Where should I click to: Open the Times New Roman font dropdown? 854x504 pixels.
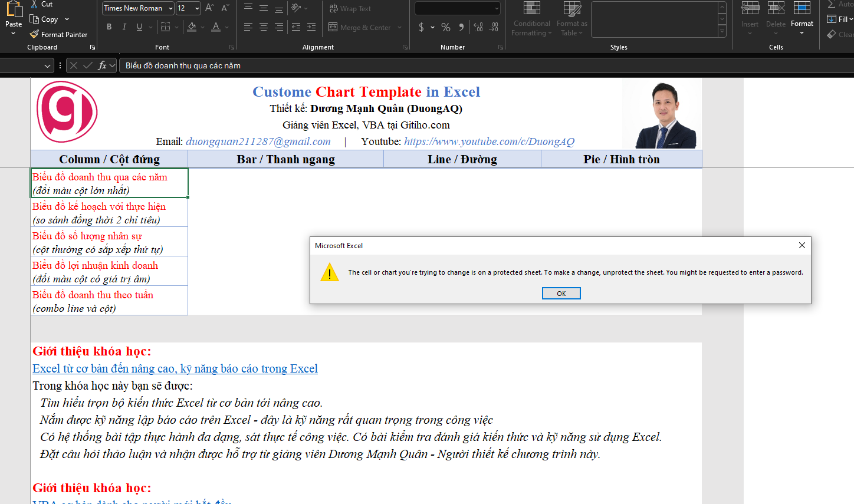tap(170, 8)
